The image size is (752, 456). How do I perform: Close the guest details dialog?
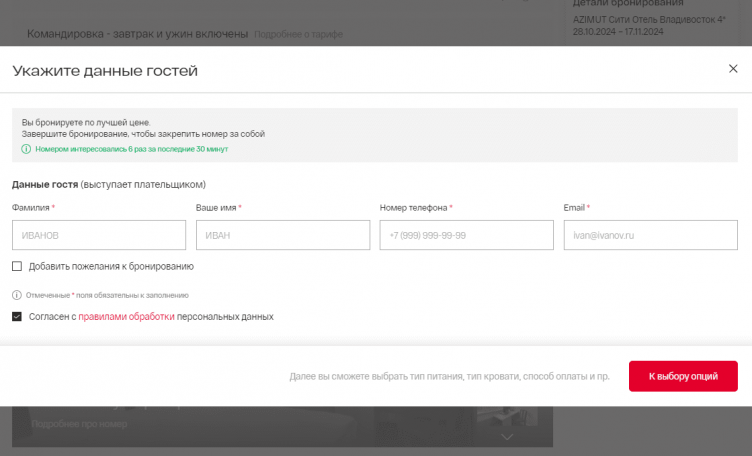[733, 69]
